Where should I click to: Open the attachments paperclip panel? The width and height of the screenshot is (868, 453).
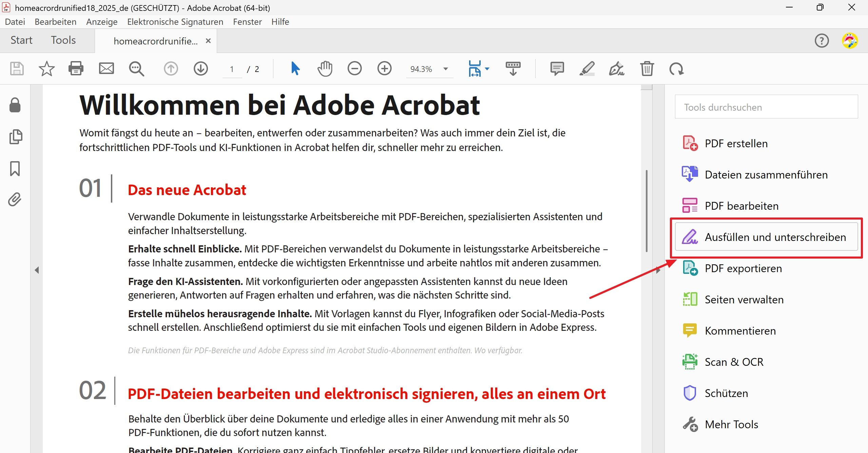tap(15, 200)
